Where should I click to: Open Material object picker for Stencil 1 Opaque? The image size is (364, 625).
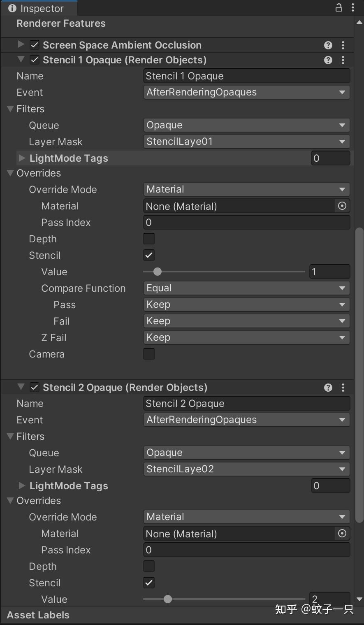pyautogui.click(x=342, y=206)
